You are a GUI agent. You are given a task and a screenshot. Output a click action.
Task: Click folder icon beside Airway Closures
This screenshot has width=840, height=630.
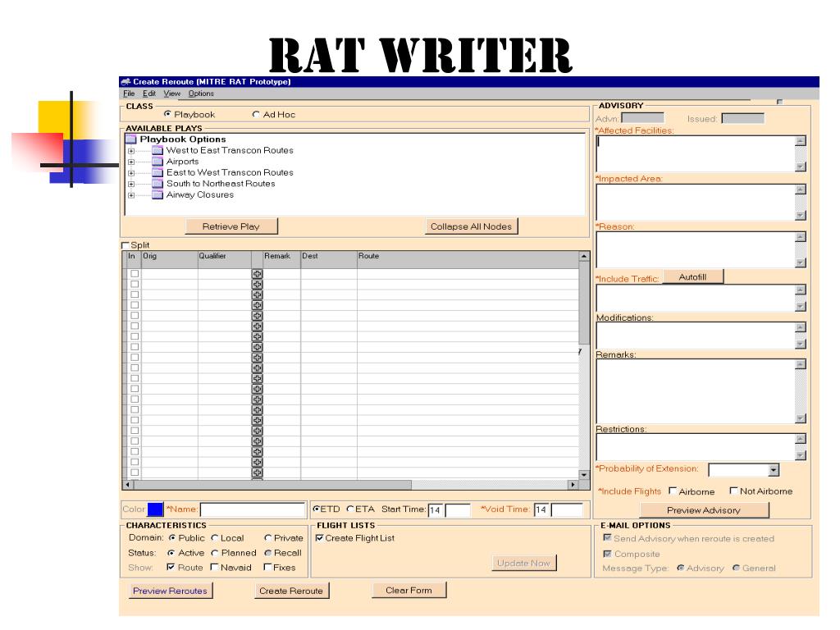click(157, 194)
